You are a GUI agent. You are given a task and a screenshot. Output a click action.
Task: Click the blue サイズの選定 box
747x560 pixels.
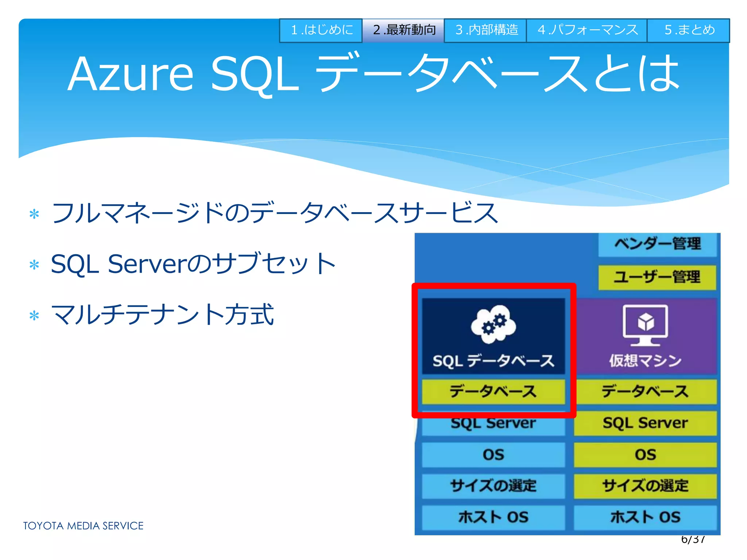494,486
